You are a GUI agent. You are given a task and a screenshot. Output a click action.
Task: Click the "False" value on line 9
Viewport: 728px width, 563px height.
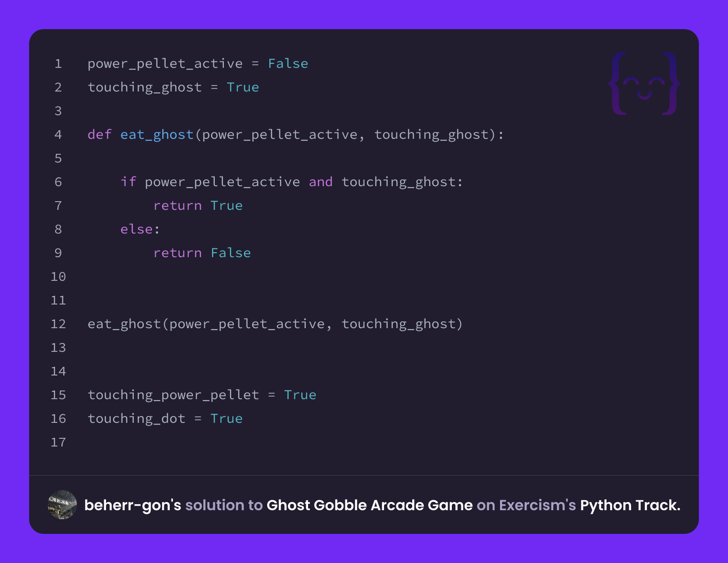point(231,253)
